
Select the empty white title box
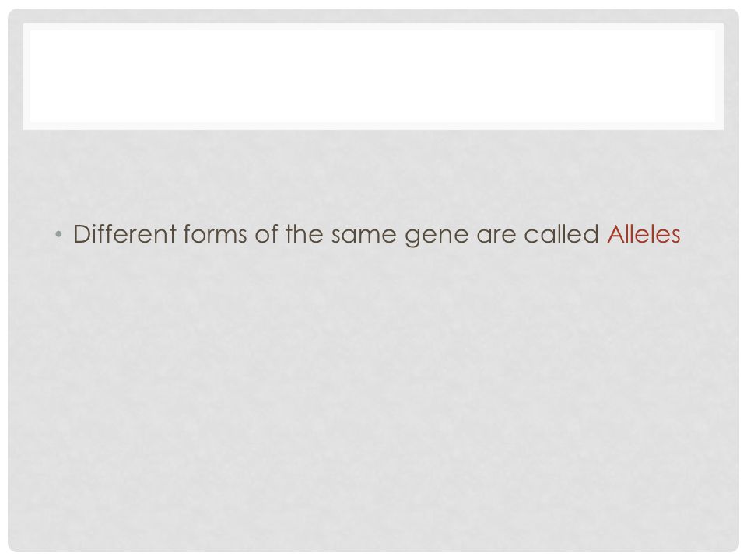[373, 76]
